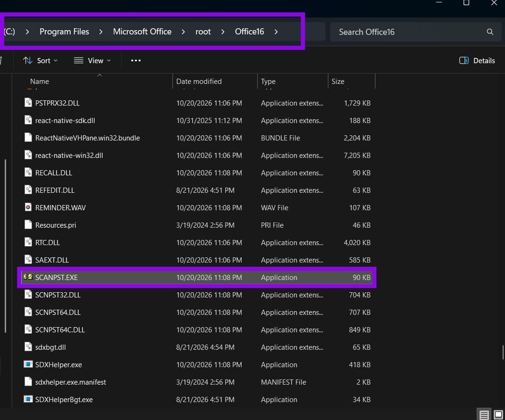This screenshot has height=420, width=505.
Task: Maximize the File Explorer window
Action: [x=466, y=3]
